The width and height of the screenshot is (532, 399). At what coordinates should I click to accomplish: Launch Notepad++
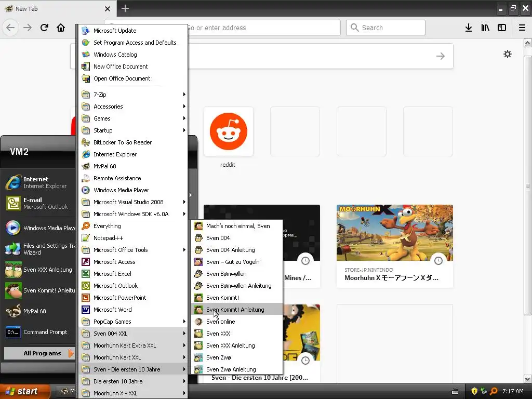point(133,238)
